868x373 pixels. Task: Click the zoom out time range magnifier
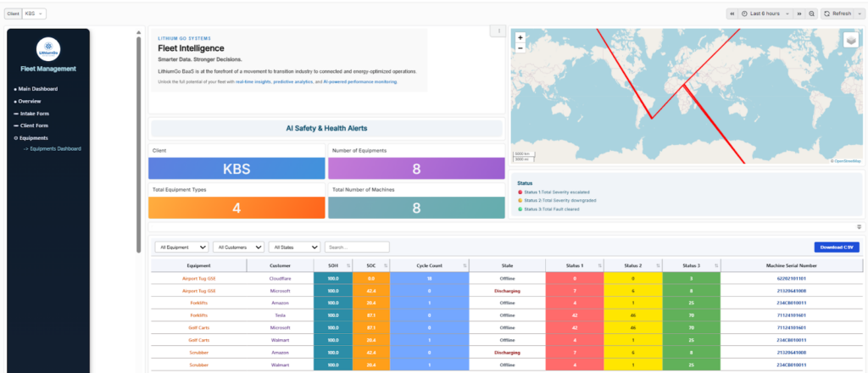click(x=811, y=14)
